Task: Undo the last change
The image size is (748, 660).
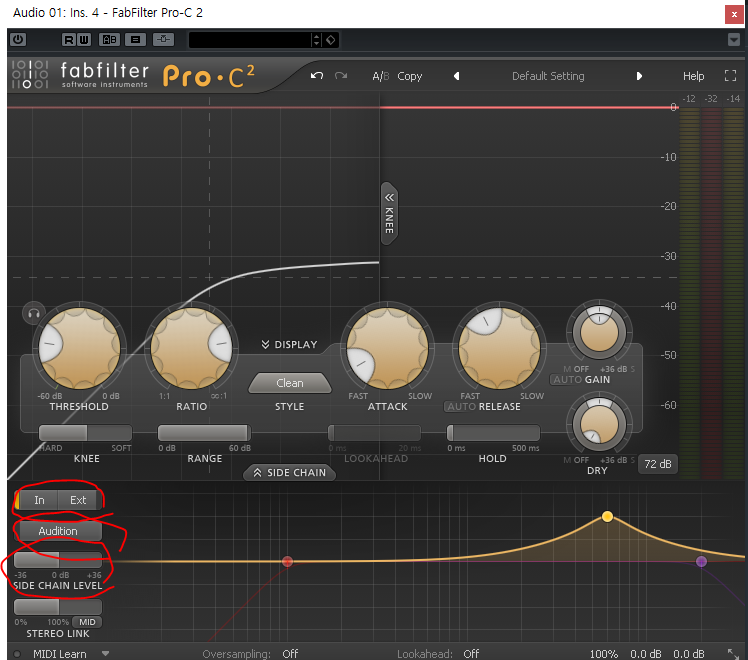Action: point(317,76)
